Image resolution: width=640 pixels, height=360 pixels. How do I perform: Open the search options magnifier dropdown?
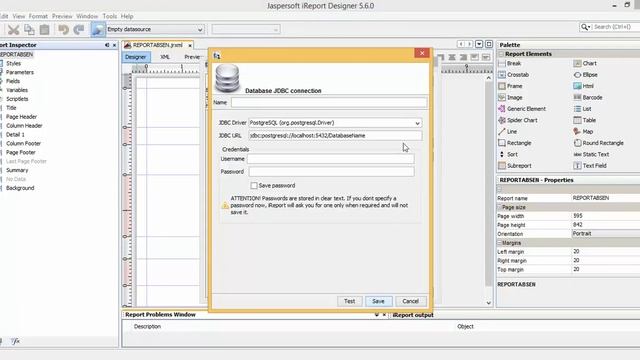tap(586, 27)
